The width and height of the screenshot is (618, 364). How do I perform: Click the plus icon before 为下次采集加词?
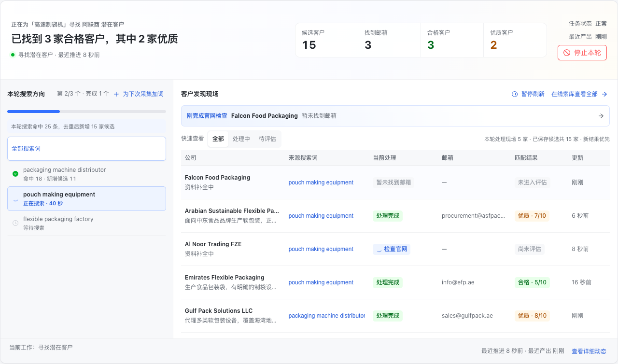point(116,94)
